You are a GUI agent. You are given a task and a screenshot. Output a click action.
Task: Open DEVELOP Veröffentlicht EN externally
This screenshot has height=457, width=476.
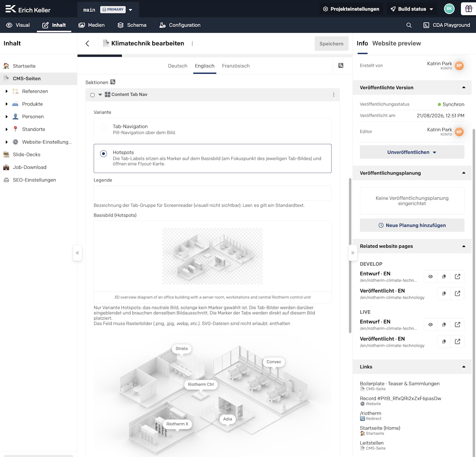coord(457,294)
